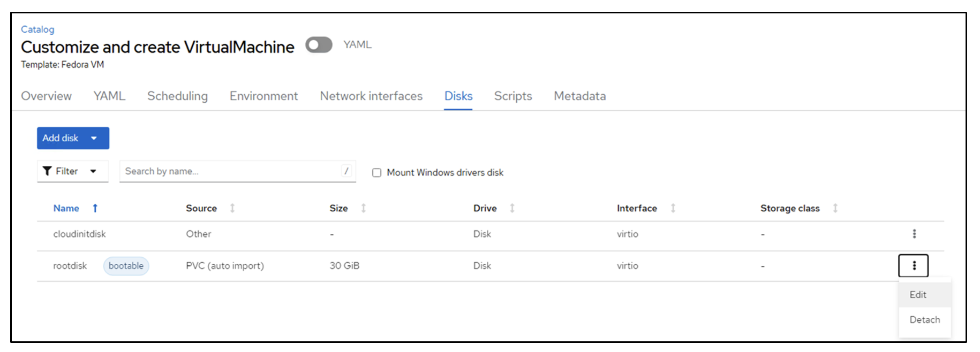Close the kebab menu on rootdisk row
Screen dimensions: 980x352
pyautogui.click(x=914, y=265)
